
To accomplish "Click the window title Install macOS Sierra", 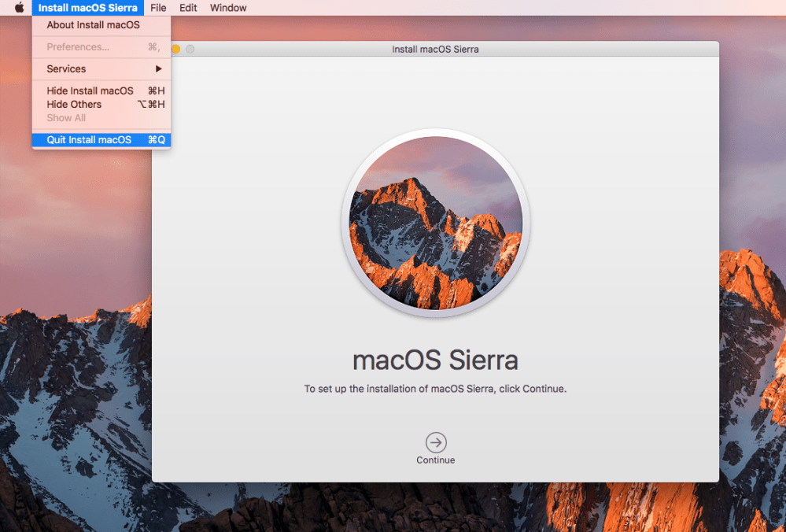I will pyautogui.click(x=435, y=49).
